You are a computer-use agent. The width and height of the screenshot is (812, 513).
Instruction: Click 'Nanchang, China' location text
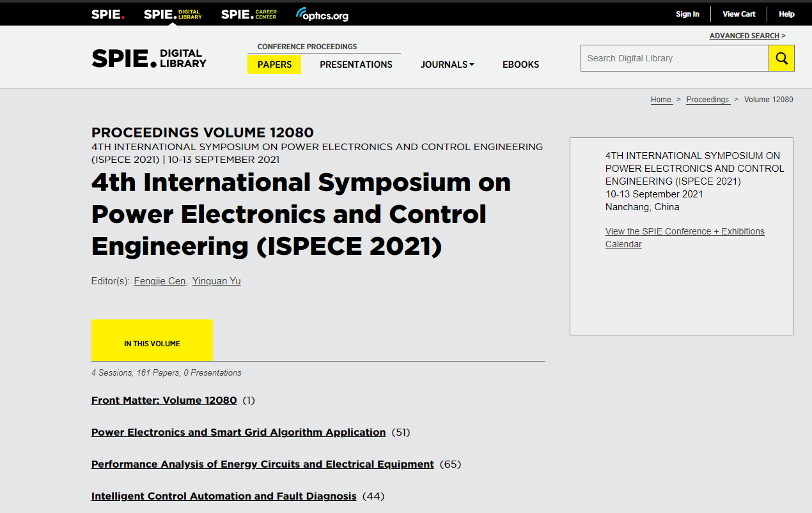pyautogui.click(x=643, y=207)
